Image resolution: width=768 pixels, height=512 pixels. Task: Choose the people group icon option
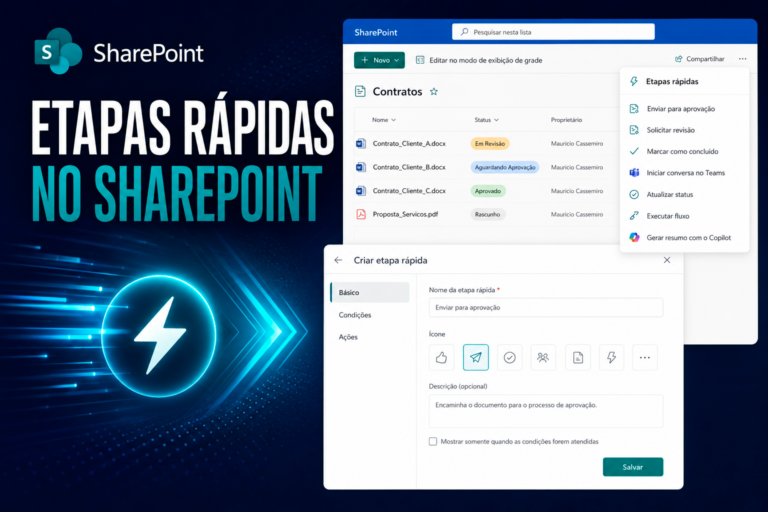coord(543,358)
